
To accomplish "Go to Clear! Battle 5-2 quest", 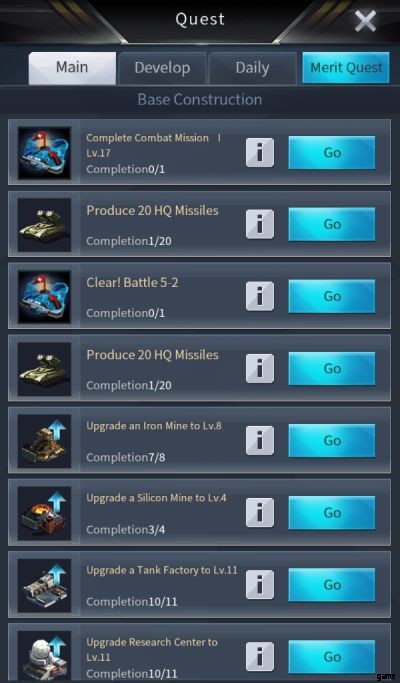I will [332, 296].
